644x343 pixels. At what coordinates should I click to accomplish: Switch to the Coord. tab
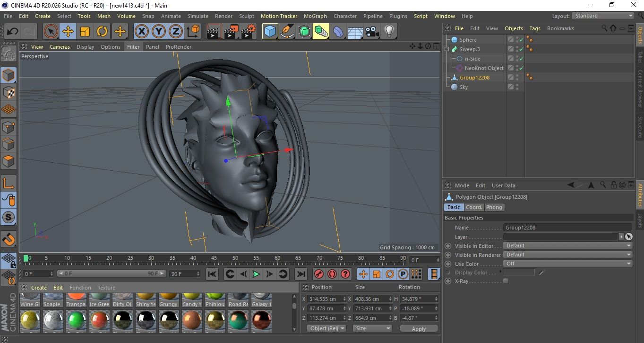tap(474, 207)
